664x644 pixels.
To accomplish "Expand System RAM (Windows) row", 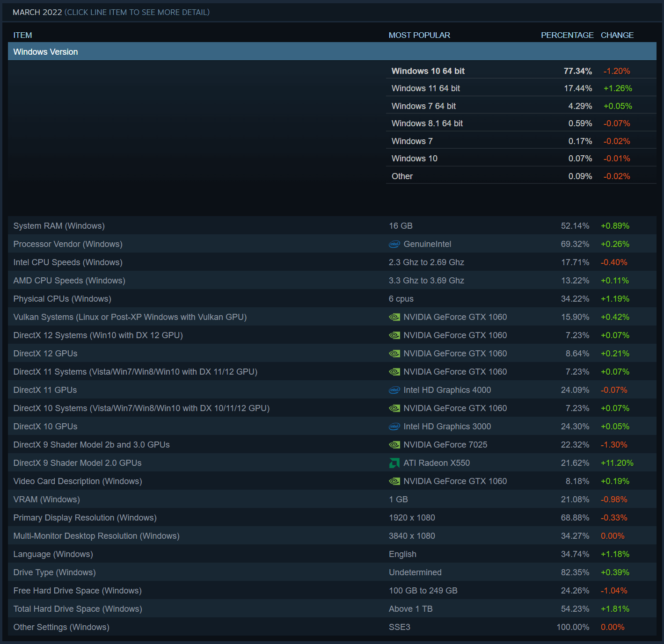I will [x=332, y=225].
